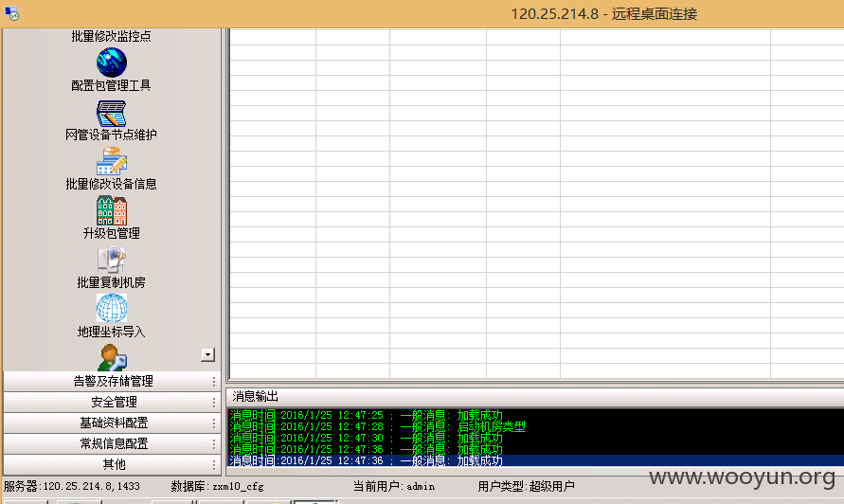Select highlighted 12:47:36 加载成功 message
The image size is (844, 504).
coord(536,460)
